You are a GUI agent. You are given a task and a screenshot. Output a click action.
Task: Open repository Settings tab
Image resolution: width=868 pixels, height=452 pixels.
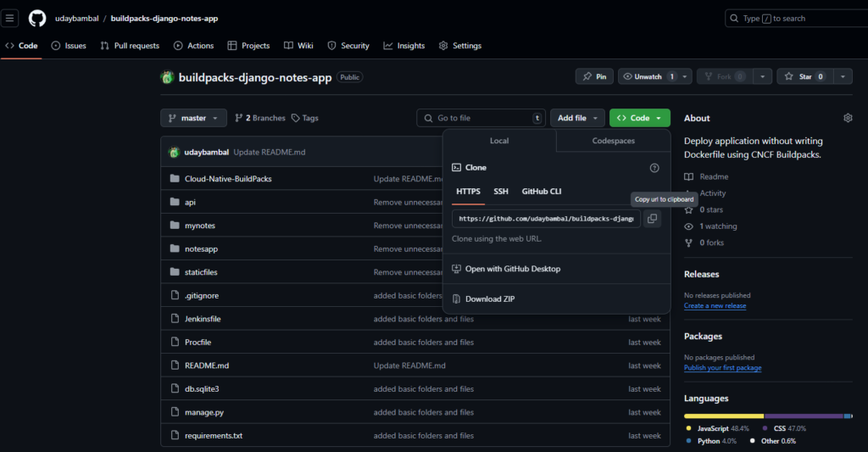click(x=460, y=46)
